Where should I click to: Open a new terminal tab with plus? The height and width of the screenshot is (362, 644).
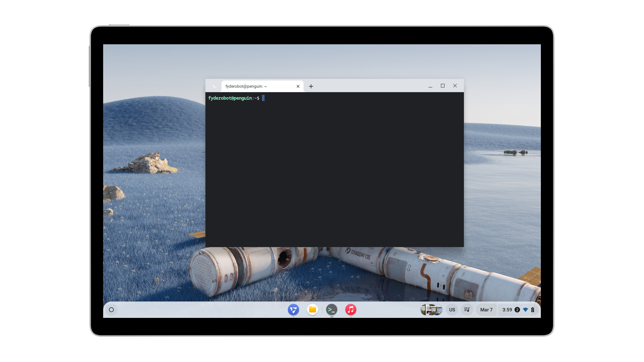(311, 86)
